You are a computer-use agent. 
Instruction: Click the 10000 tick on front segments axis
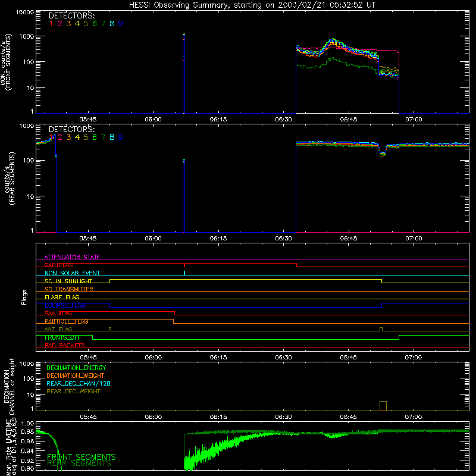click(x=25, y=12)
